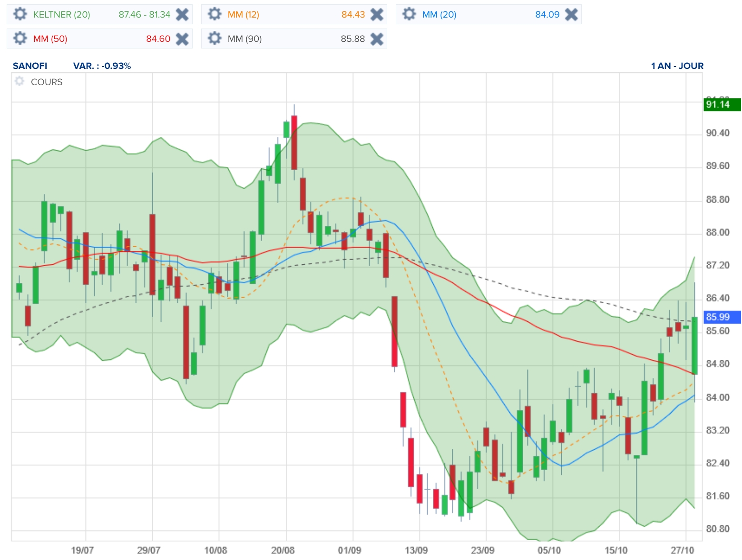Open settings gear for MM (50)

(x=20, y=39)
